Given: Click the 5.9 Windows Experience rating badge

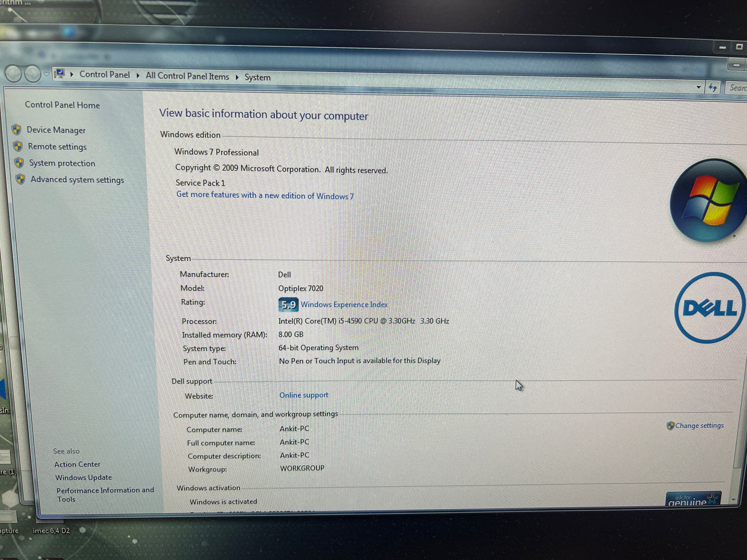Looking at the screenshot, I should (288, 305).
